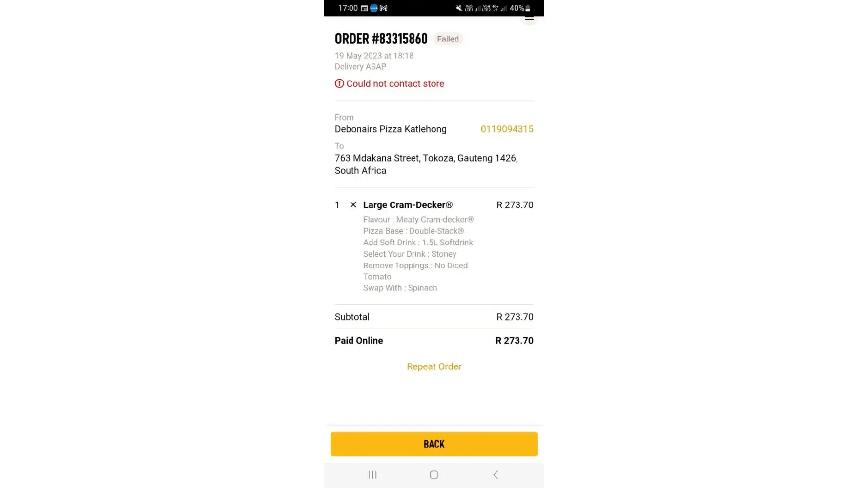Image resolution: width=868 pixels, height=488 pixels.
Task: Tap the order number heading
Action: [x=381, y=39]
